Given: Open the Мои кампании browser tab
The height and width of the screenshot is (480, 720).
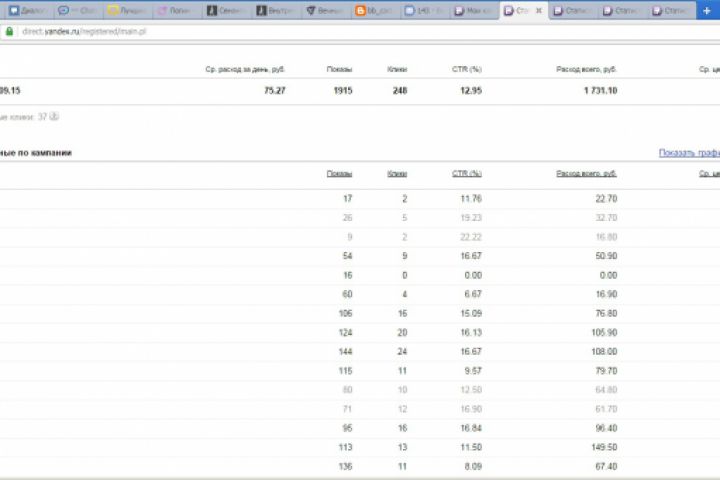Looking at the screenshot, I should (x=475, y=11).
